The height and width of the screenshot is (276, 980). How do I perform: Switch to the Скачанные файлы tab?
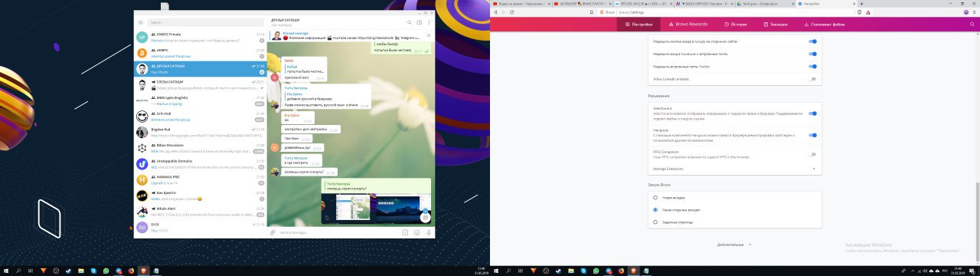click(x=825, y=25)
